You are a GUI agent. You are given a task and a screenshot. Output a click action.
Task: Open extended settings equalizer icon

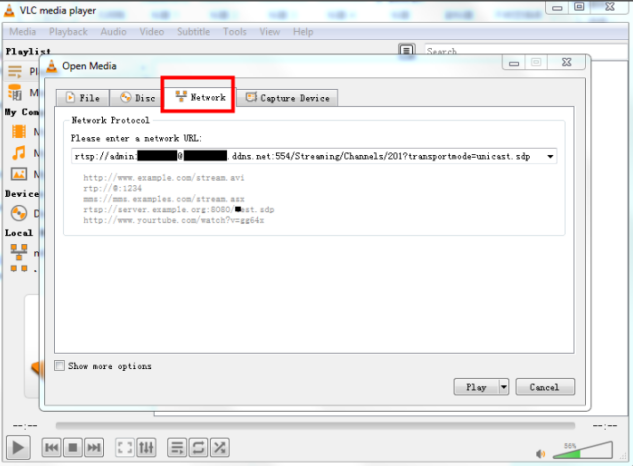pos(146,448)
